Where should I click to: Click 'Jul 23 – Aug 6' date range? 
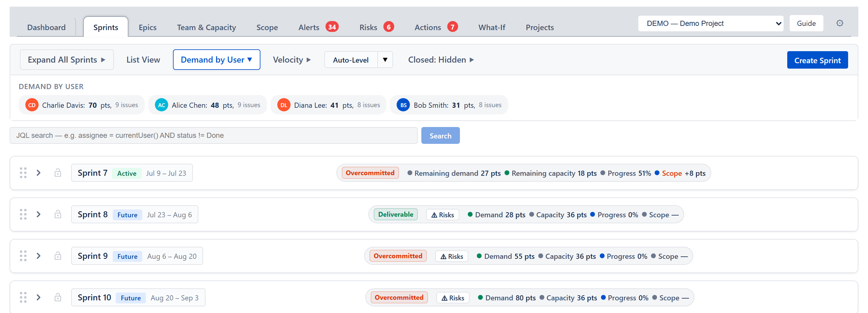click(169, 215)
